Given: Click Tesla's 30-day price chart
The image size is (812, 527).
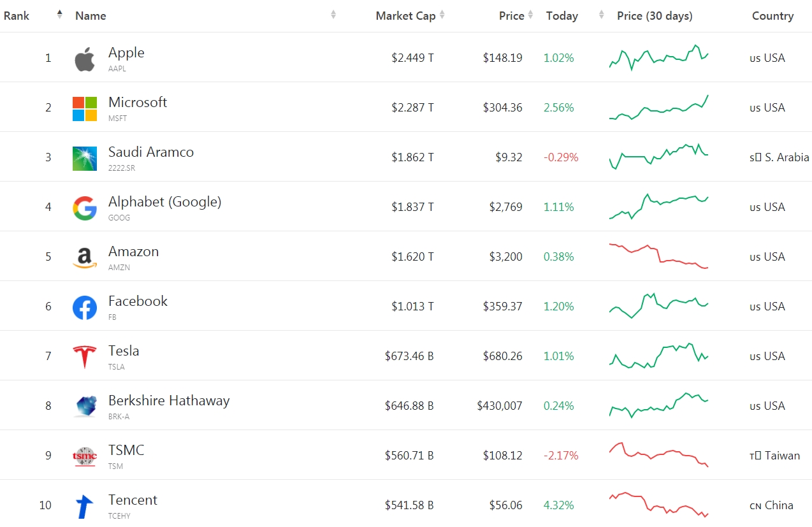Looking at the screenshot, I should [x=659, y=356].
